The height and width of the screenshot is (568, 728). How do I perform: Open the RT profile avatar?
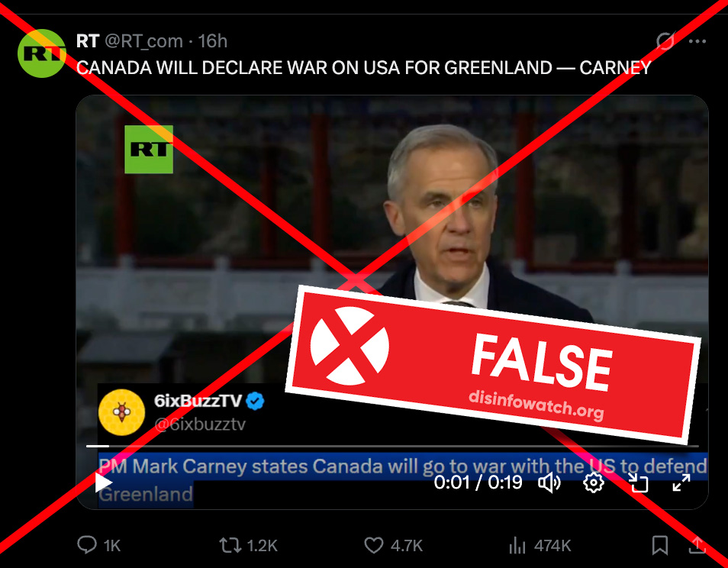(41, 53)
